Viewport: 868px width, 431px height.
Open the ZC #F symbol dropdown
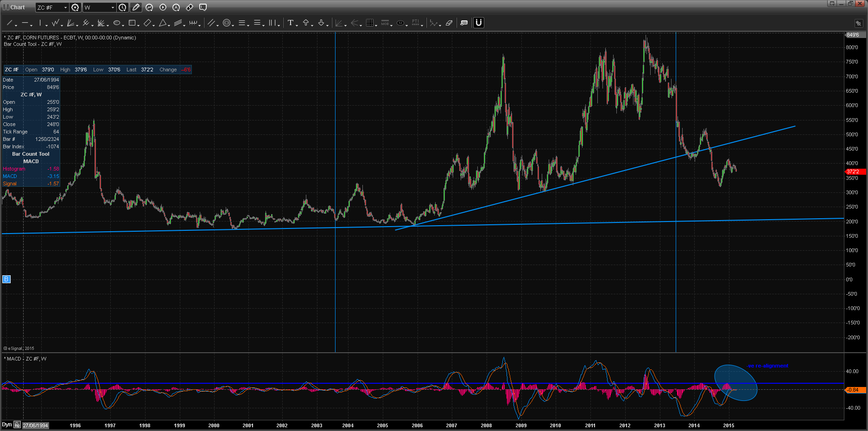(65, 7)
